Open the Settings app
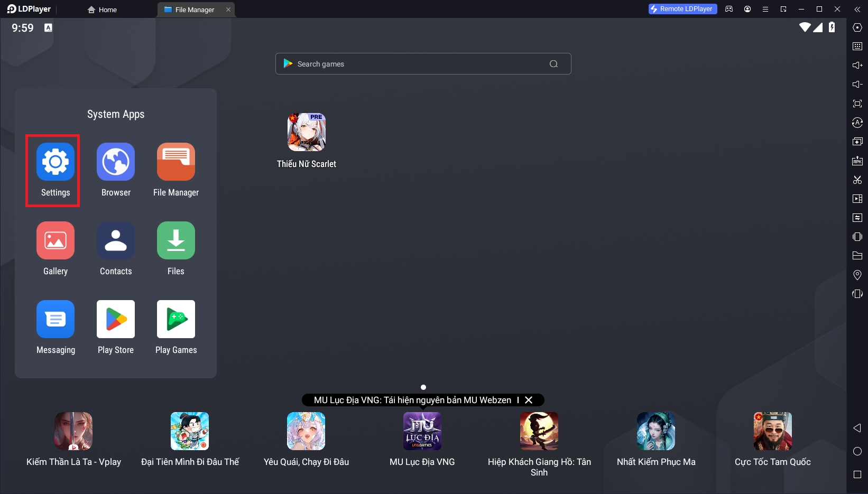The width and height of the screenshot is (868, 494). click(x=56, y=162)
